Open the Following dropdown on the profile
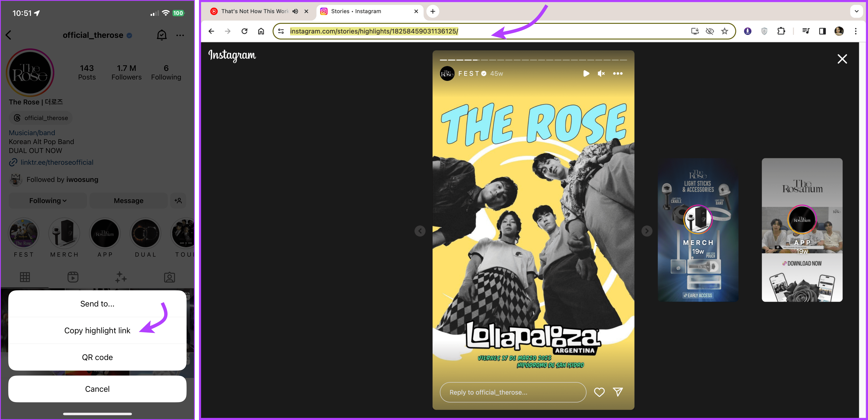Viewport: 868px width, 420px height. tap(47, 200)
